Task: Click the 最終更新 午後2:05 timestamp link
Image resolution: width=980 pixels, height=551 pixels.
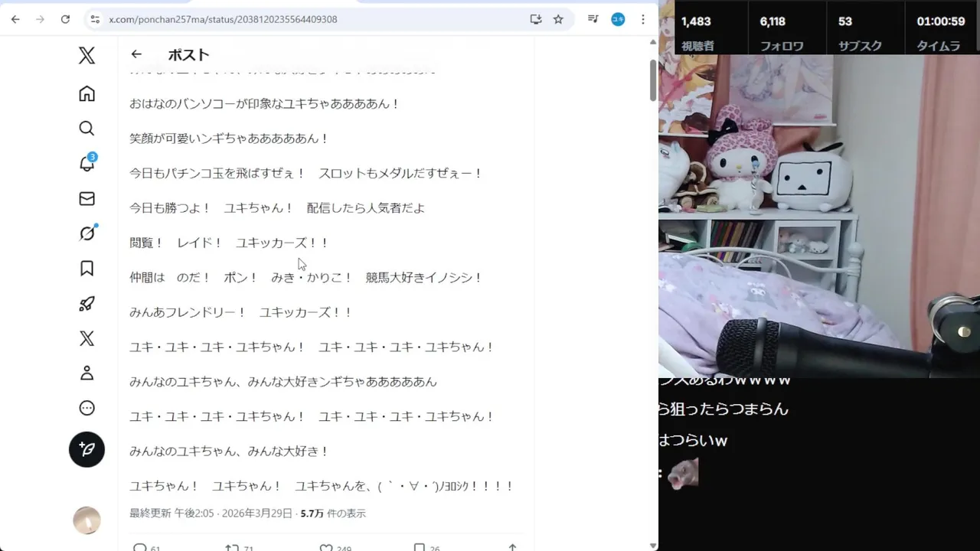Action: 211,514
